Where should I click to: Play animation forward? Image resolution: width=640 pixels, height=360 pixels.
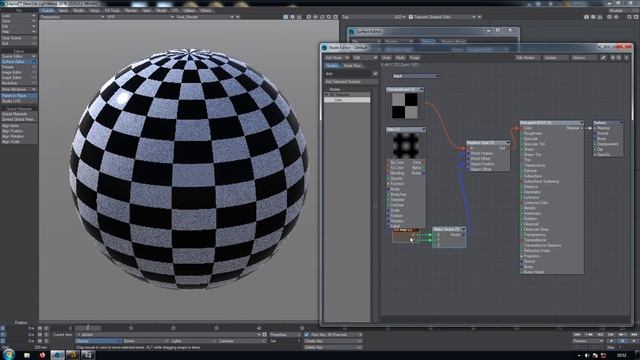(x=634, y=341)
